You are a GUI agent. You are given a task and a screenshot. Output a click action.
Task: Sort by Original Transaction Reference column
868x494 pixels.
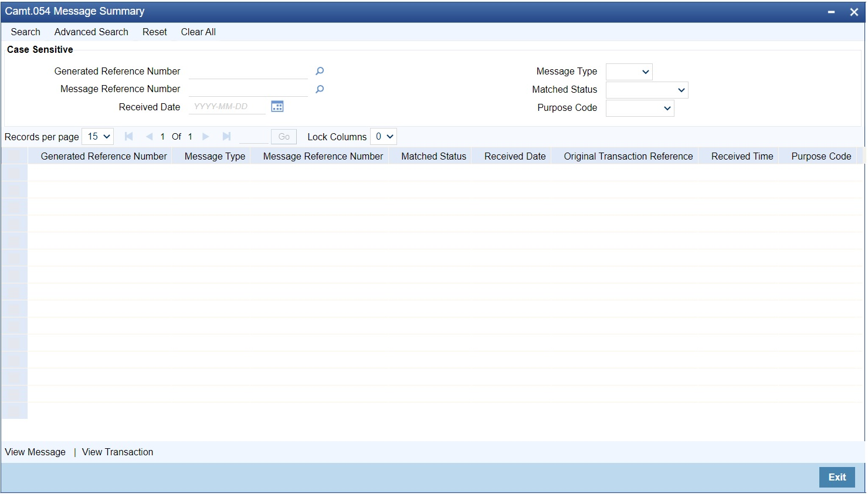point(628,157)
